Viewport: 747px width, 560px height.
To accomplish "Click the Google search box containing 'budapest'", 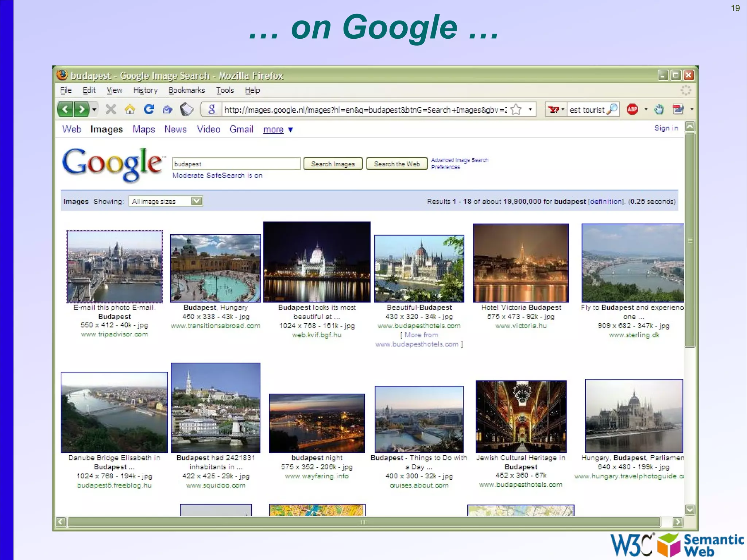I will [236, 164].
